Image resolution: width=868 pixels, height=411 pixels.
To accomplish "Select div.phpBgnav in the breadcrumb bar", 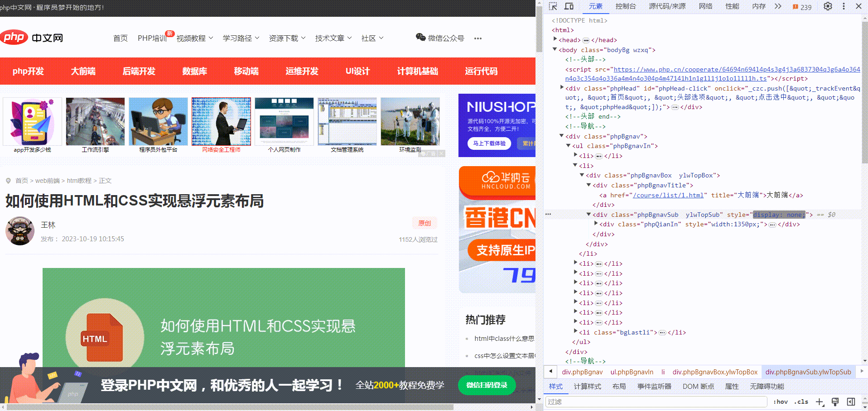I will pos(582,372).
